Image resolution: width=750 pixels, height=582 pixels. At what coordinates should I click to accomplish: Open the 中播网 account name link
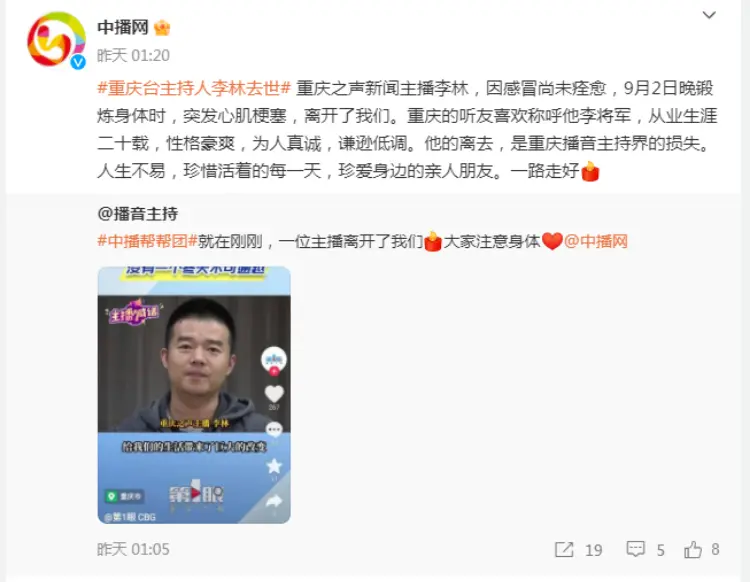coord(123,27)
